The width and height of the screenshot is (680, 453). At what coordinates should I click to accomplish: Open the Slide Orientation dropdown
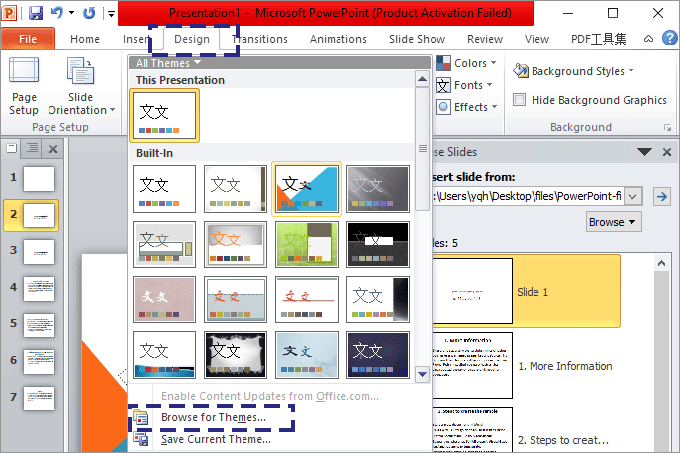pyautogui.click(x=81, y=86)
